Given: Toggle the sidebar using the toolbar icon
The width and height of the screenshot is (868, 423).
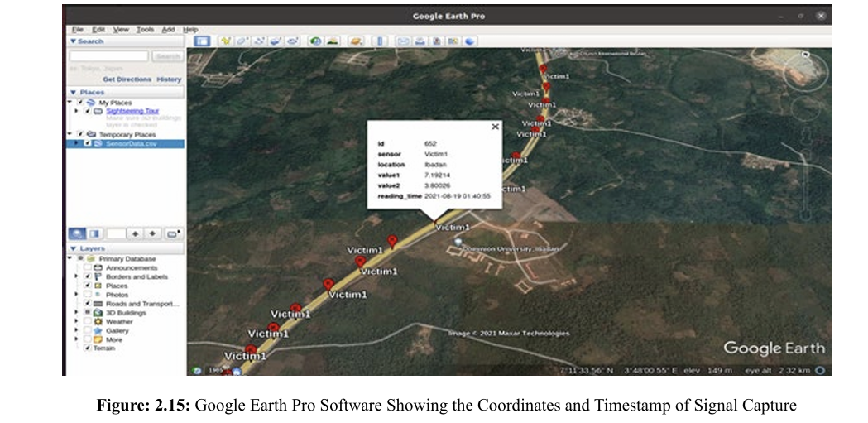Looking at the screenshot, I should click(x=201, y=41).
